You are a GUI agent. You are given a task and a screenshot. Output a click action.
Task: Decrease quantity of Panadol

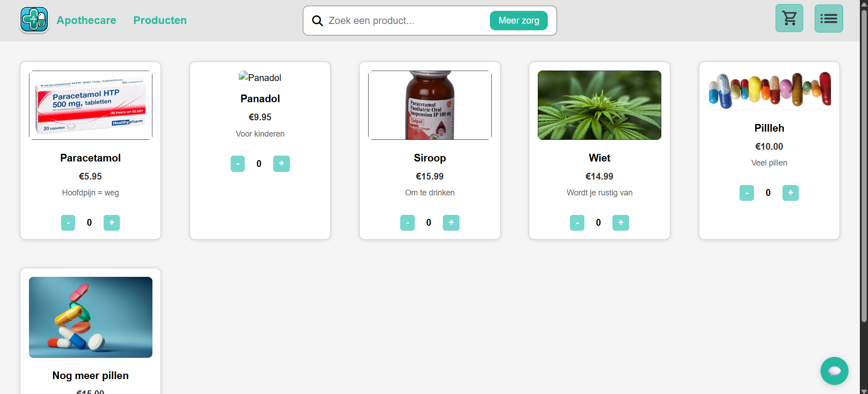pos(237,163)
